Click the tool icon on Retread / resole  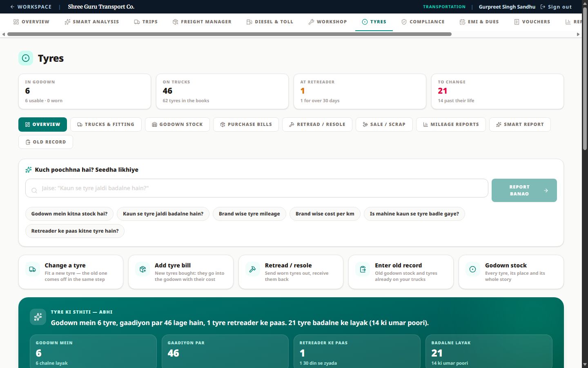pyautogui.click(x=253, y=269)
